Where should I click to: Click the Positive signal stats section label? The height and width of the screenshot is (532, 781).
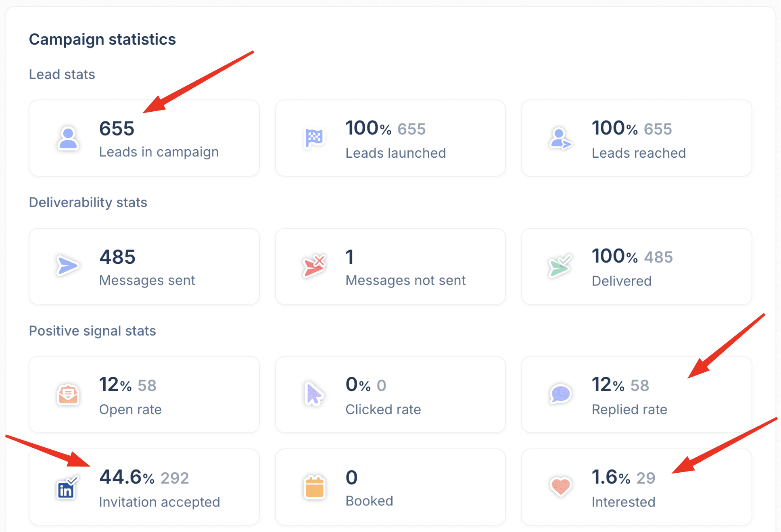coord(92,331)
